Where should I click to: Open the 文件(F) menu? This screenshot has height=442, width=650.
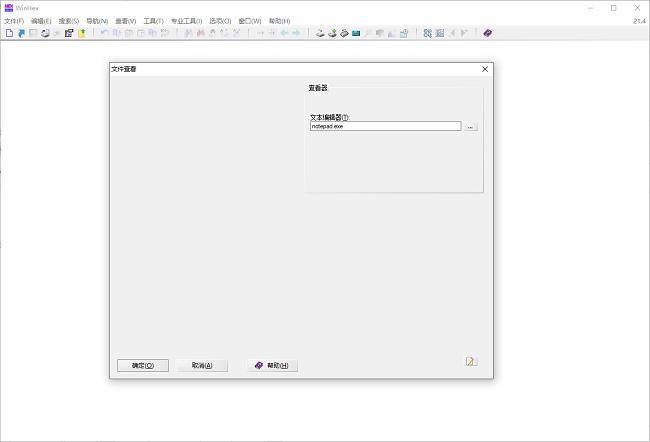(x=14, y=20)
